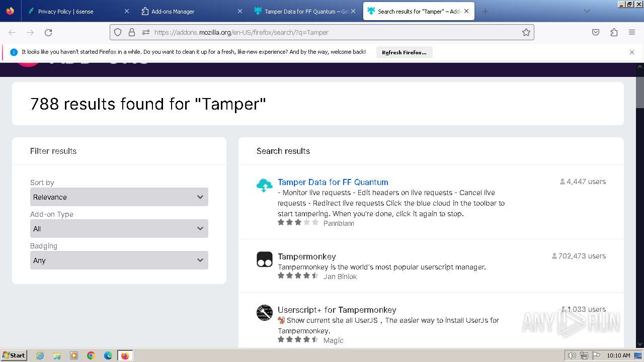Close the Tamper Data for FF Quantum tab
Image resolution: width=644 pixels, height=362 pixels.
353,11
